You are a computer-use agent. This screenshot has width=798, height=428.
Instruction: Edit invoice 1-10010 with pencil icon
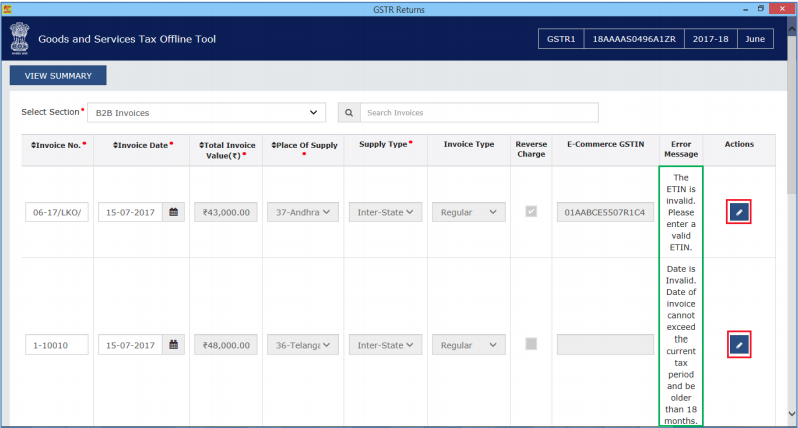tap(739, 345)
